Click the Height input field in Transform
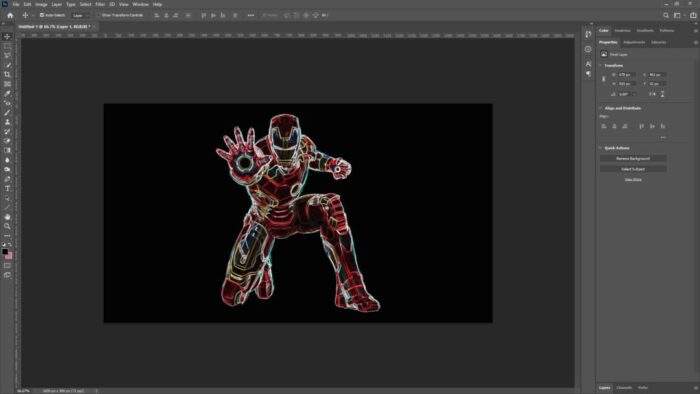 click(x=627, y=84)
